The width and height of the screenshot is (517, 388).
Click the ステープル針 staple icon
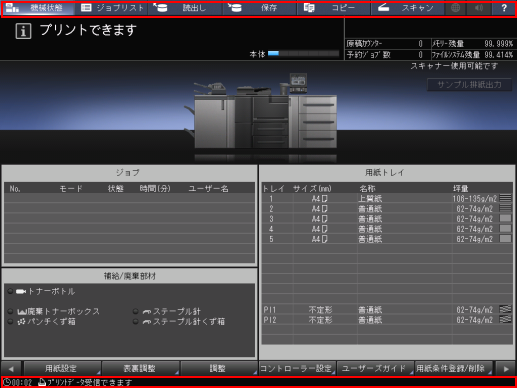tap(147, 312)
